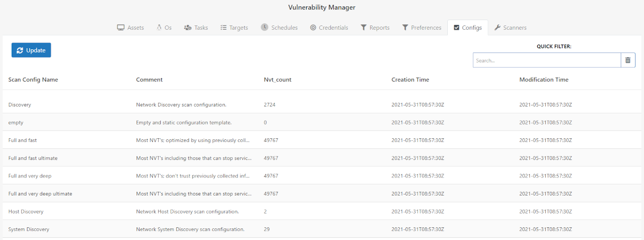Click 'Network Discovery scan configuration.' comment
Screen dimensions: 644x240
(x=181, y=104)
